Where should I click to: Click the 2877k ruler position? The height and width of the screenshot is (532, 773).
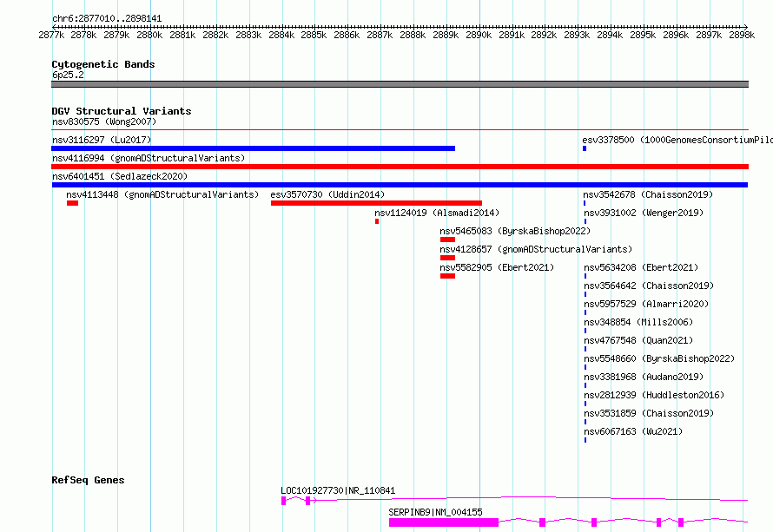(51, 35)
